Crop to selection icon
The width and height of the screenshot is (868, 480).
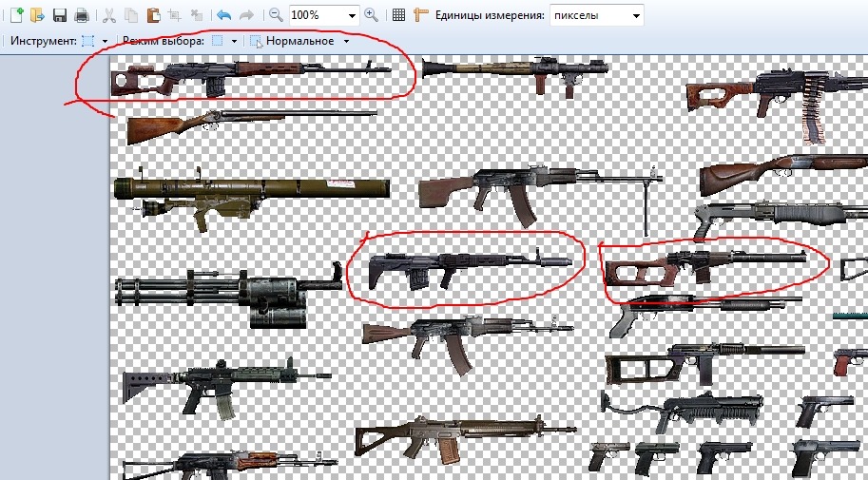point(175,15)
